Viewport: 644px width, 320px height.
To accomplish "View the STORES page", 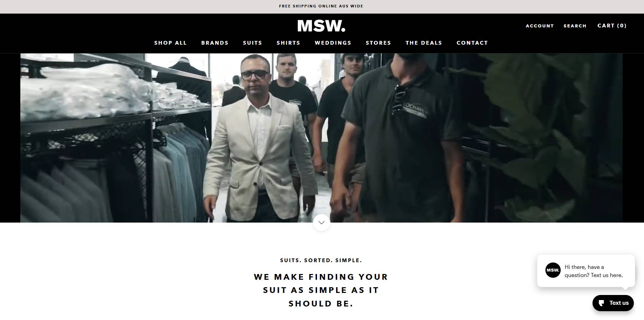I will (x=378, y=43).
